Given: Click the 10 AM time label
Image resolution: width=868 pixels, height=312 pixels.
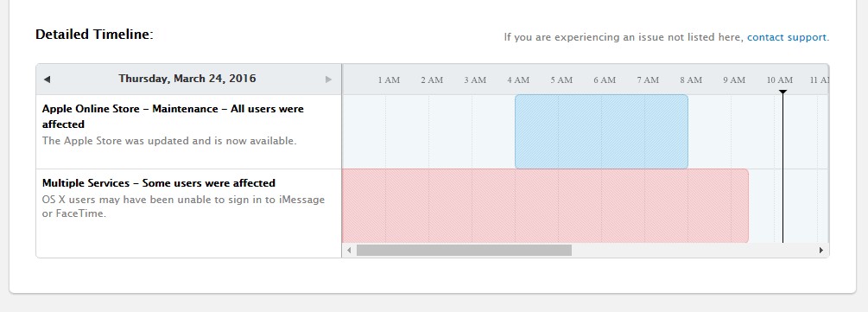Looking at the screenshot, I should [780, 80].
